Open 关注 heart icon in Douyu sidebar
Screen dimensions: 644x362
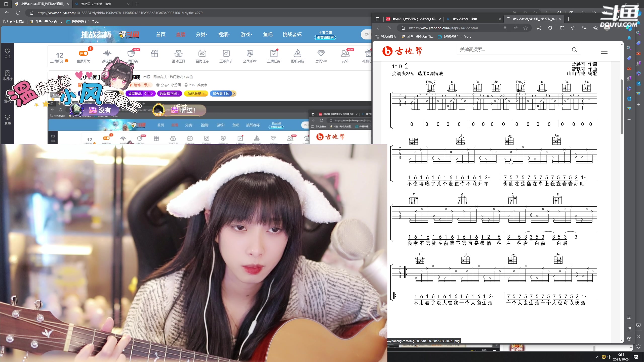[x=8, y=53]
